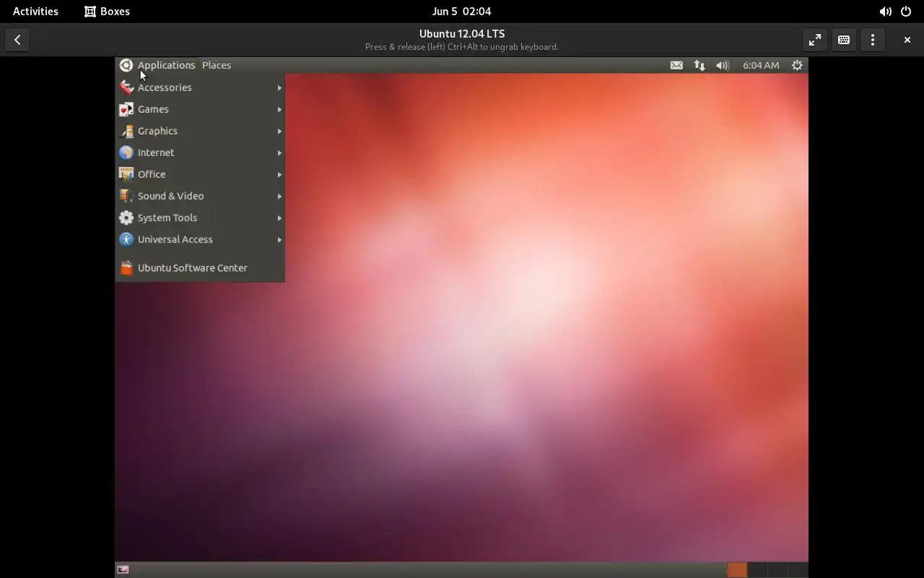This screenshot has width=924, height=578.
Task: Click the Sound & Video film icon
Action: coord(126,196)
